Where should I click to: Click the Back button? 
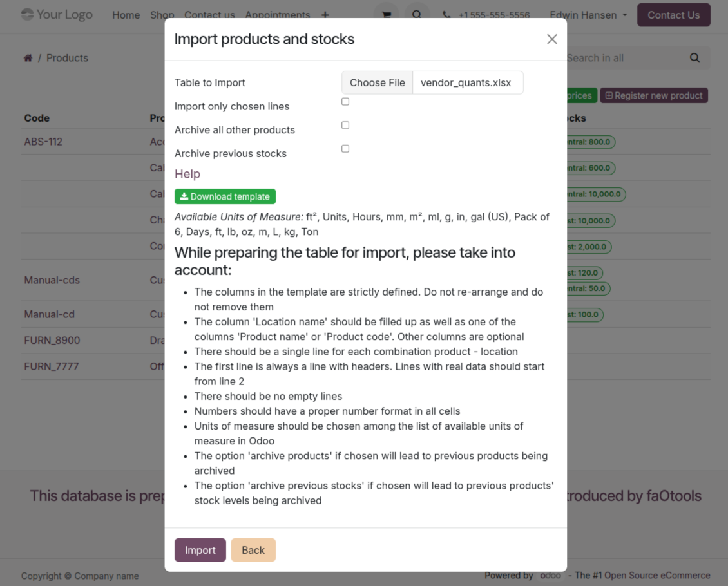[253, 550]
